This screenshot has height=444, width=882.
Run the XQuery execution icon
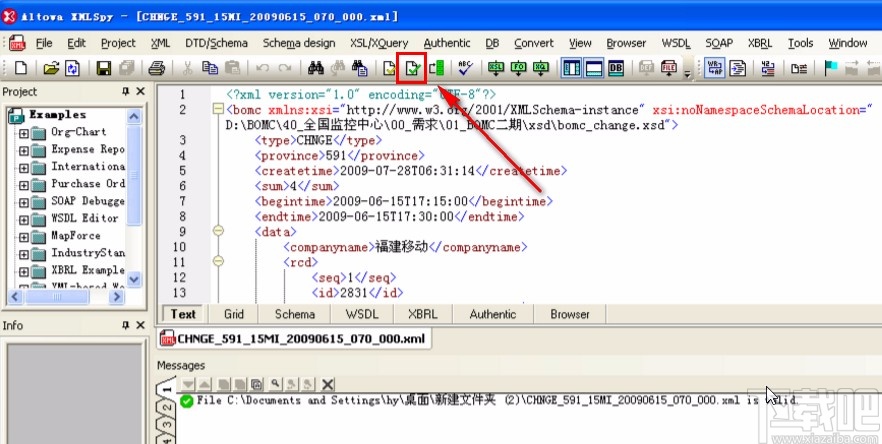(x=541, y=68)
